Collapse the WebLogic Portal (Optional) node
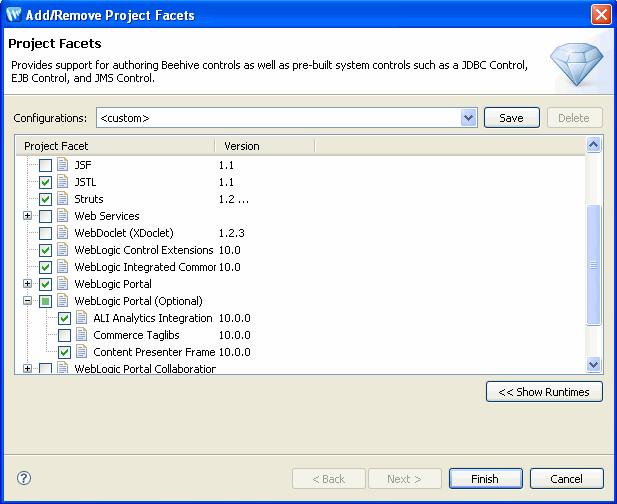 click(x=27, y=301)
